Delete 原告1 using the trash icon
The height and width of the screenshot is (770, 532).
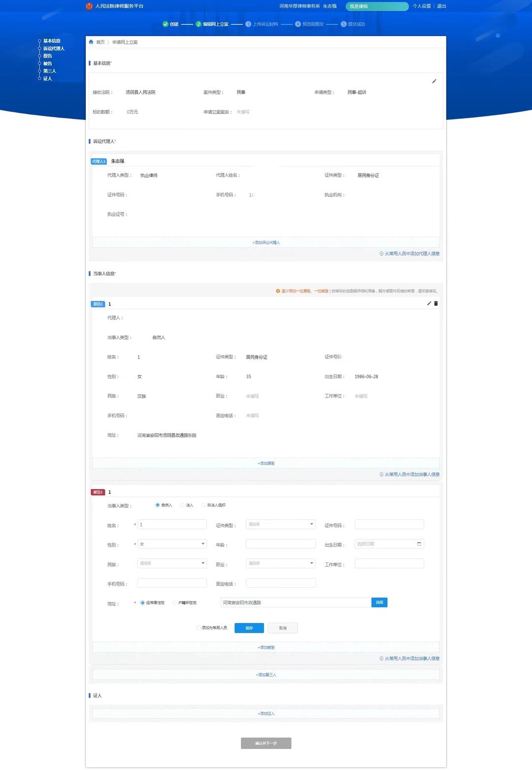coord(436,304)
